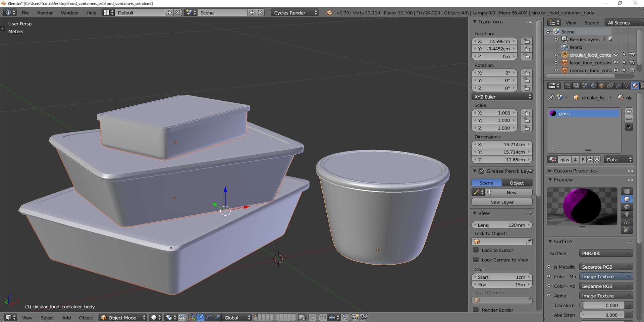Image resolution: width=644 pixels, height=322 pixels.
Task: Open the Global transform orientation dropdown
Action: coord(237,317)
